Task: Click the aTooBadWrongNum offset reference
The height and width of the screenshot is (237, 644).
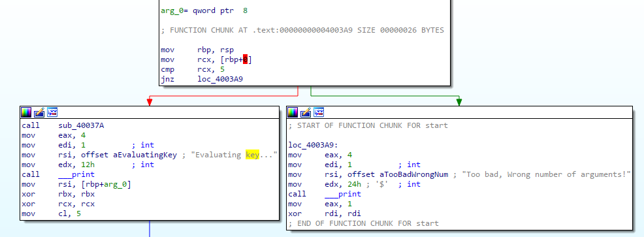Action: coord(413,174)
